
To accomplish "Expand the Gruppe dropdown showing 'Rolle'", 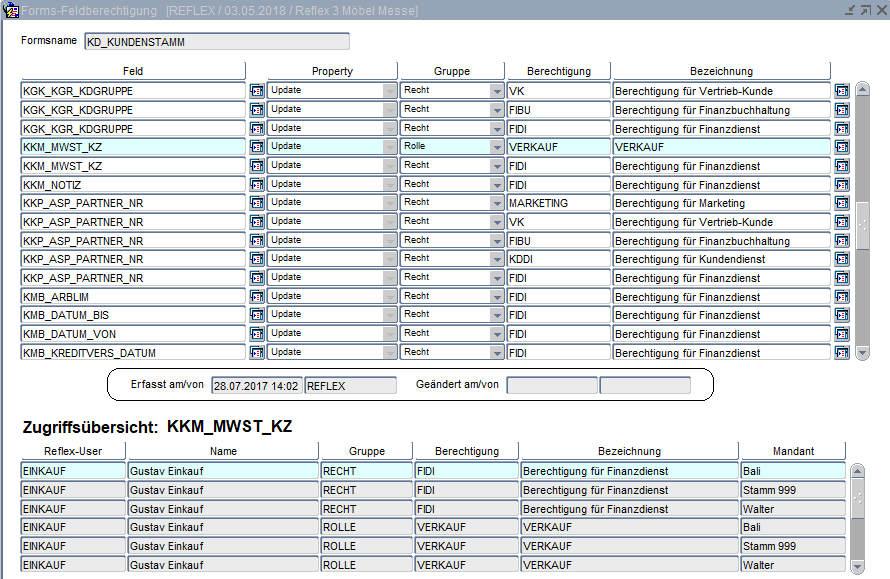I will [x=497, y=147].
